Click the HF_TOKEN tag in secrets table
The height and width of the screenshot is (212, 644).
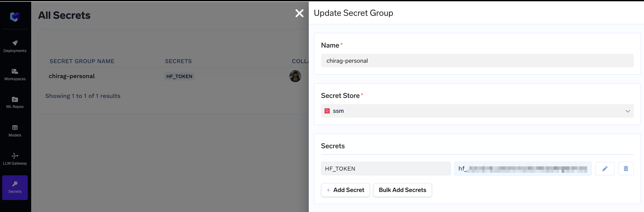coord(179,76)
